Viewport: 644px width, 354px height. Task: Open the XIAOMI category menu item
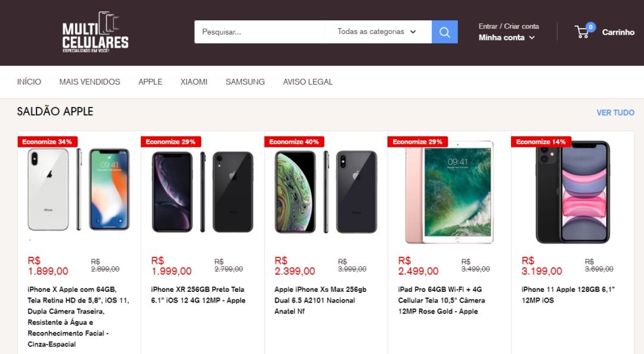point(193,82)
